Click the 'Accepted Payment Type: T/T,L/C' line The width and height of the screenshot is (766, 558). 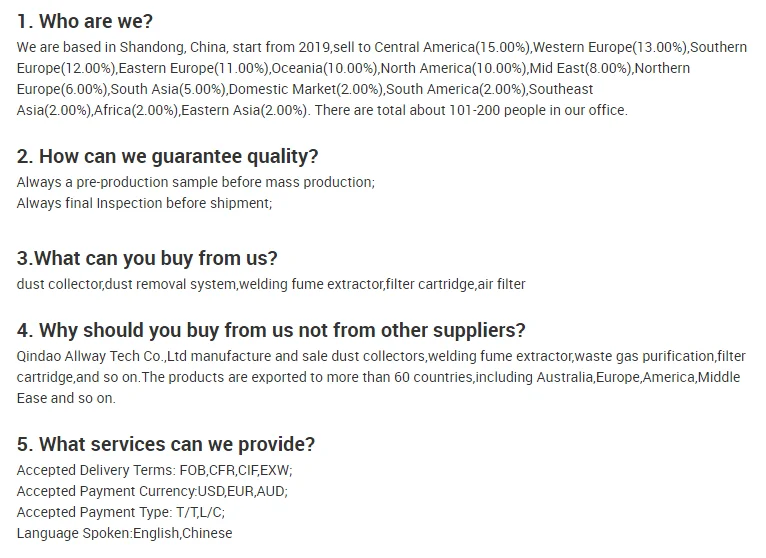(121, 512)
